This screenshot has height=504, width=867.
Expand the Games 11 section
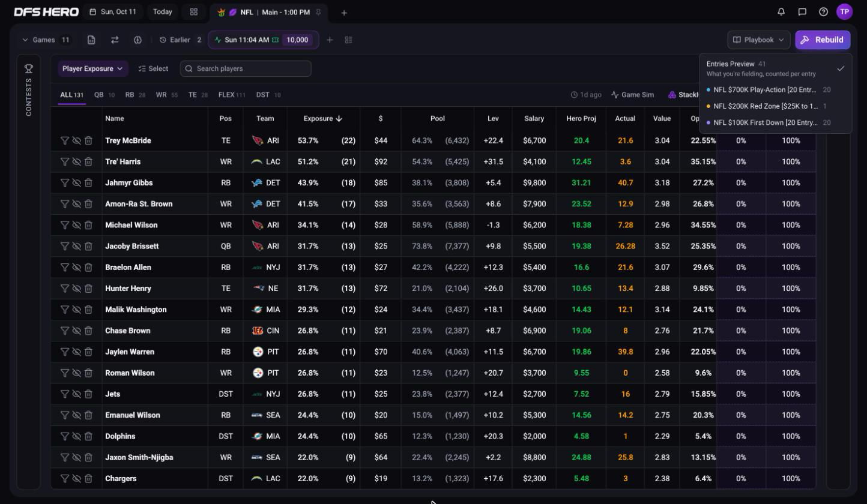point(46,40)
